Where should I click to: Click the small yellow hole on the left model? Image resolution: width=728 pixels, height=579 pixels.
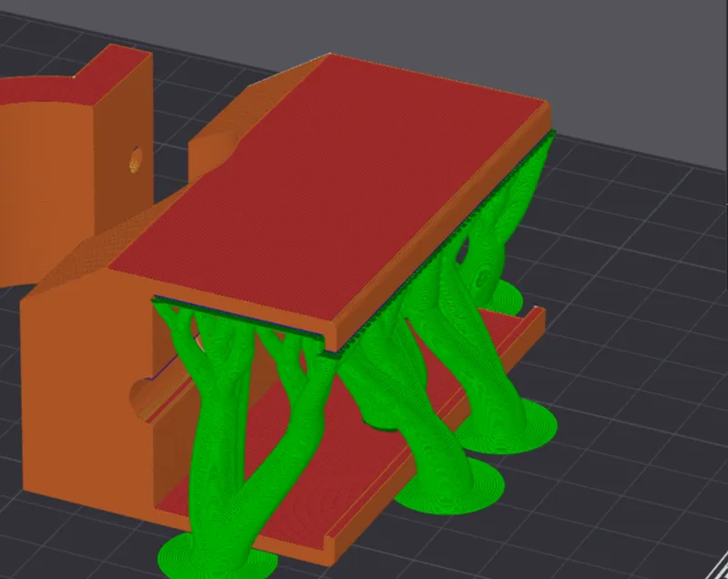click(x=135, y=160)
